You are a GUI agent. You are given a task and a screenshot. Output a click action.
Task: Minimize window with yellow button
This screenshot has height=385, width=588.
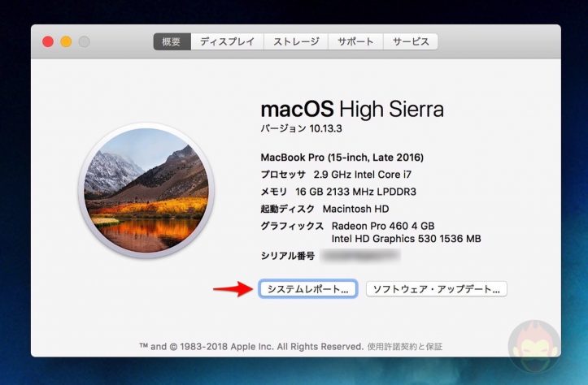coord(66,41)
